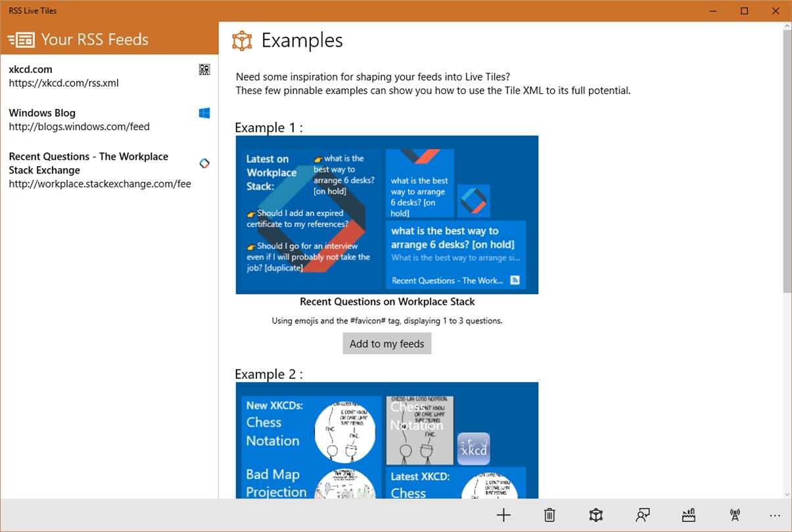This screenshot has height=532, width=792.
Task: Click the cube icon beside Examples heading
Action: click(x=242, y=41)
